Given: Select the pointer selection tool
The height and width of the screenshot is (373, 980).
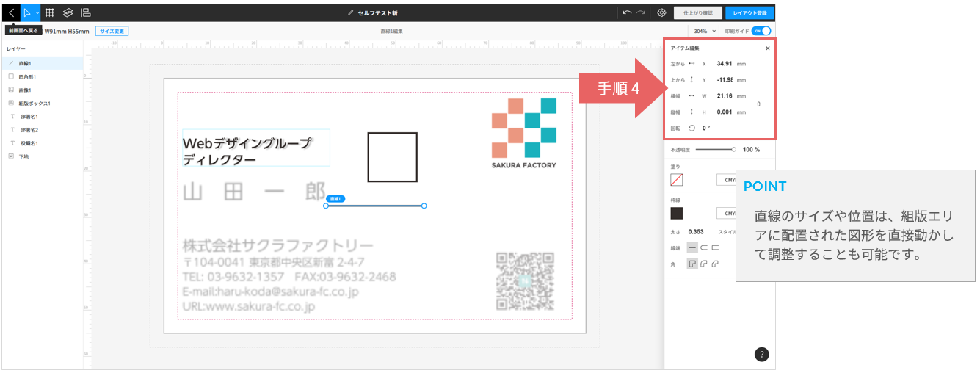Looking at the screenshot, I should [x=27, y=12].
